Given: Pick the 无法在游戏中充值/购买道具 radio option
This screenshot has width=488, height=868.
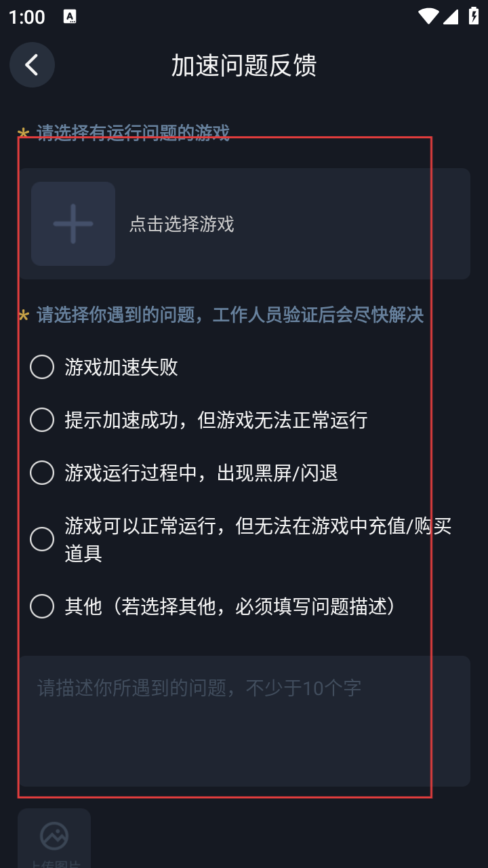Looking at the screenshot, I should (x=42, y=539).
